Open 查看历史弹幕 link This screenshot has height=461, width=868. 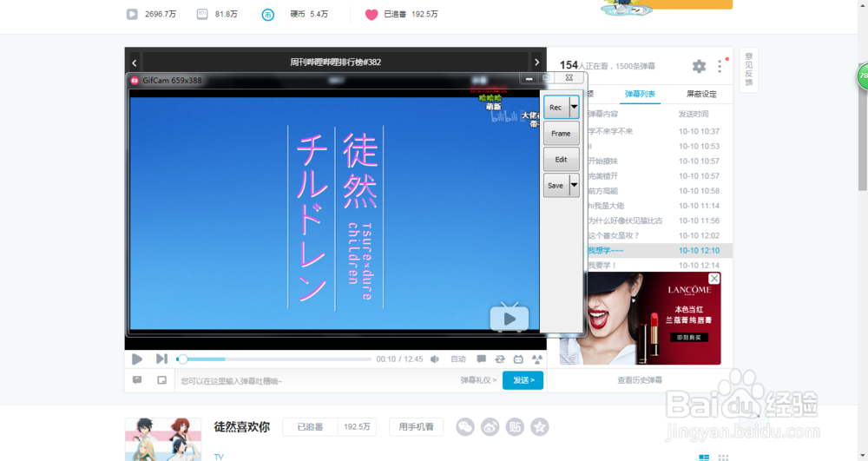tap(640, 380)
